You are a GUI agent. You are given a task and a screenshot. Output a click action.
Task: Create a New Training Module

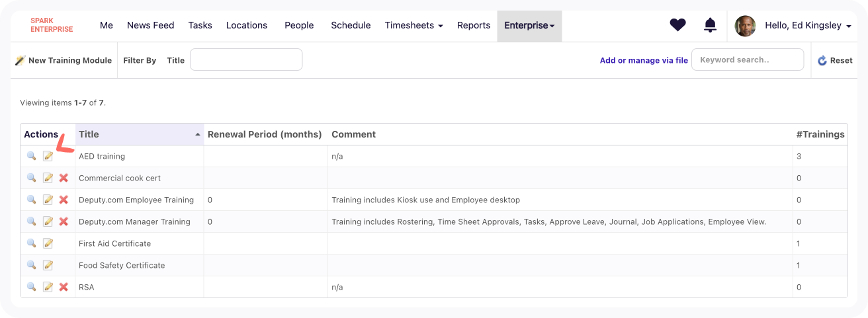[64, 60]
